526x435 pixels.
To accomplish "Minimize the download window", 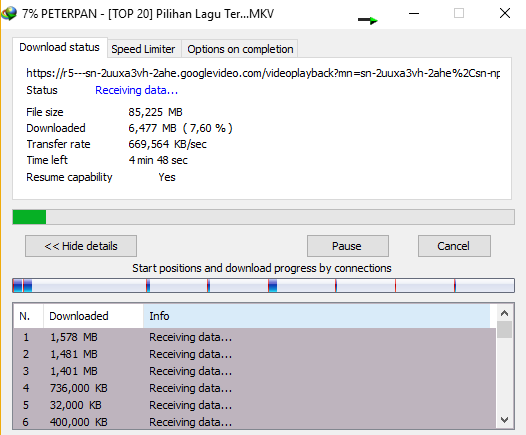I will (x=414, y=13).
